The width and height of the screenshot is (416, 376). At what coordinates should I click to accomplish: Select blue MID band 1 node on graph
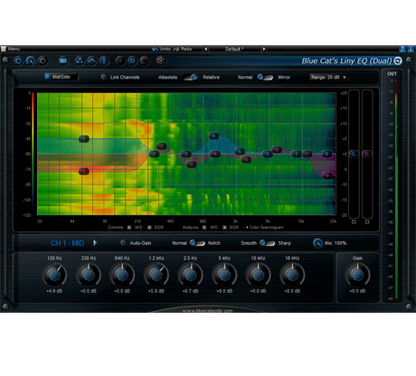[x=84, y=139]
